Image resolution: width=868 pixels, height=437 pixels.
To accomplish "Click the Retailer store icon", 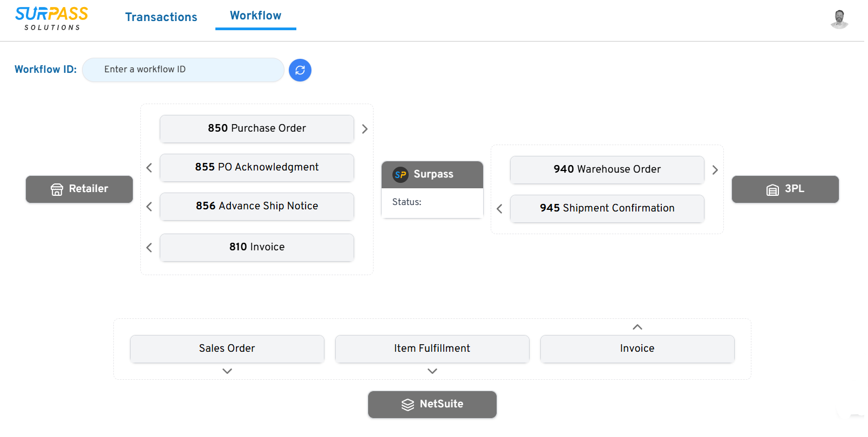I will [57, 189].
